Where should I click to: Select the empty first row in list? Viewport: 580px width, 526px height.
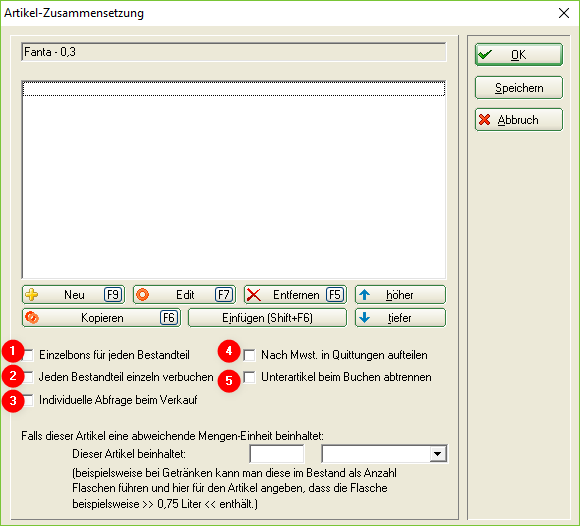point(234,89)
